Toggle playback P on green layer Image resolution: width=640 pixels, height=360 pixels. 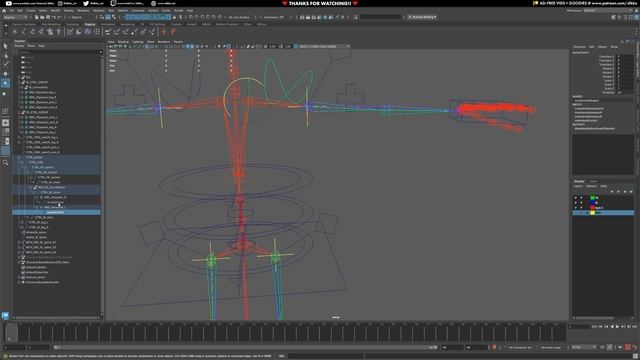[x=581, y=198]
